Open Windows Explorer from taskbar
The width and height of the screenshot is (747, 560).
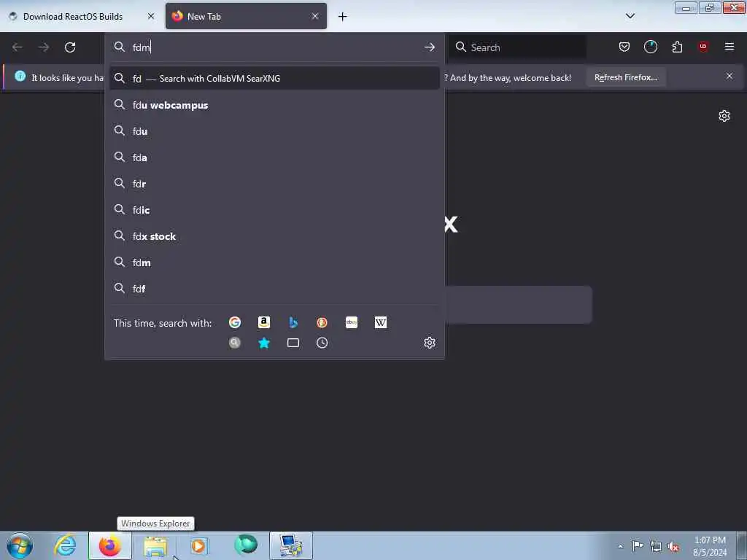155,545
